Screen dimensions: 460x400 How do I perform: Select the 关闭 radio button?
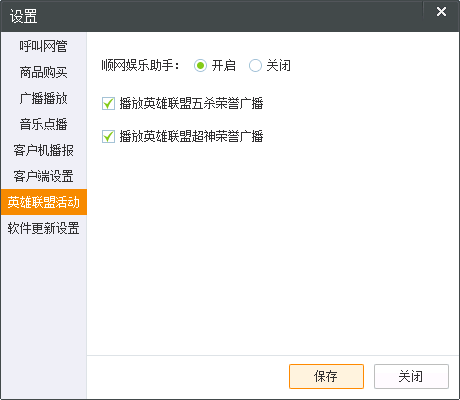(x=255, y=65)
